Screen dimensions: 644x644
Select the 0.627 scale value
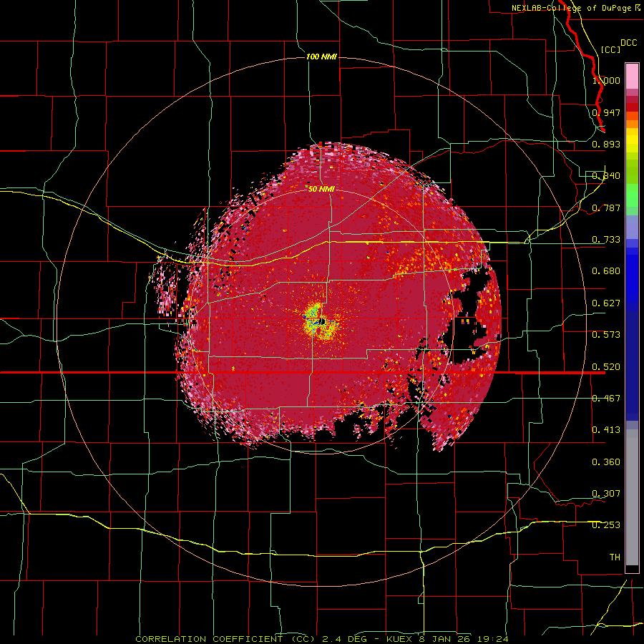606,303
